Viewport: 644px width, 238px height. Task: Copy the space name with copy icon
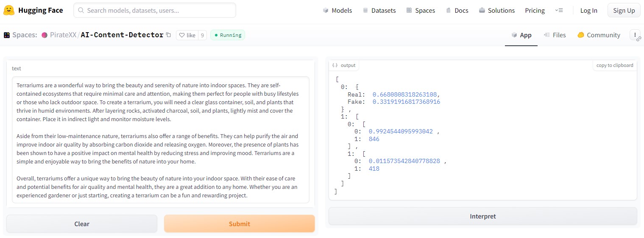pos(168,35)
